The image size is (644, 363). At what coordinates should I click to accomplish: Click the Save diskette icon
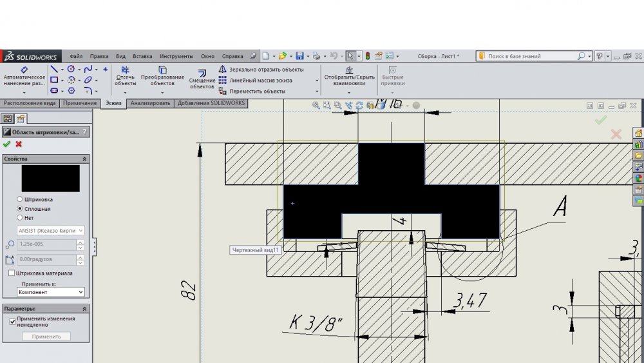click(300, 56)
